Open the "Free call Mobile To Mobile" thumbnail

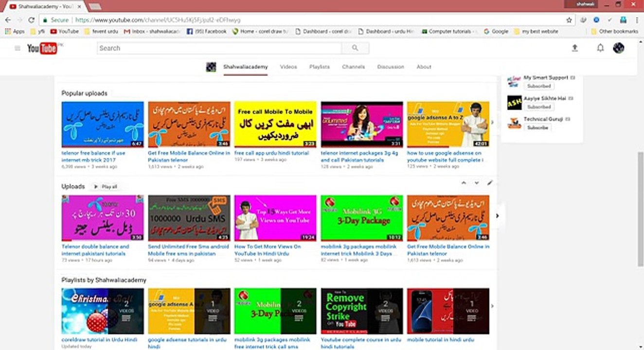(x=275, y=124)
